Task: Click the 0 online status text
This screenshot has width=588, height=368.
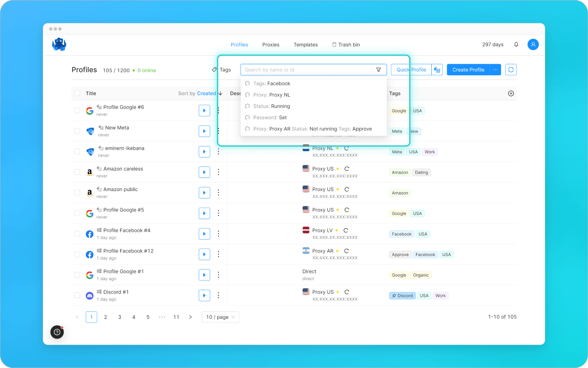Action: [147, 70]
